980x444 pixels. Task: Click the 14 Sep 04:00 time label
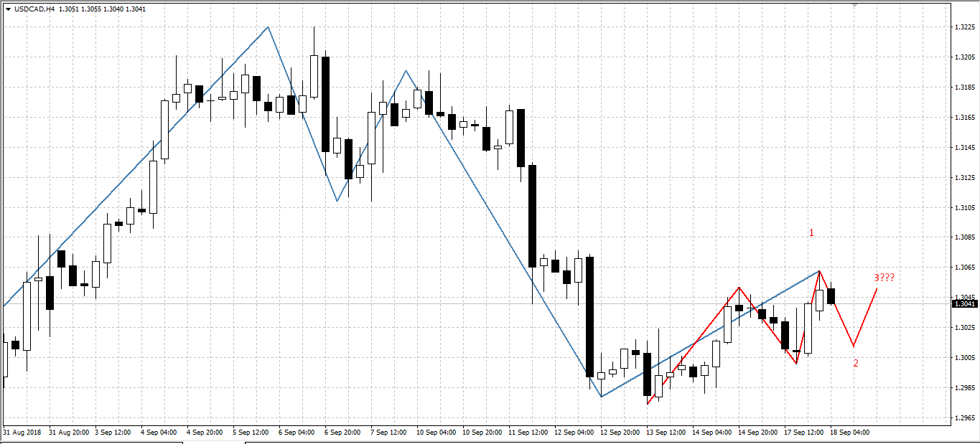click(712, 433)
